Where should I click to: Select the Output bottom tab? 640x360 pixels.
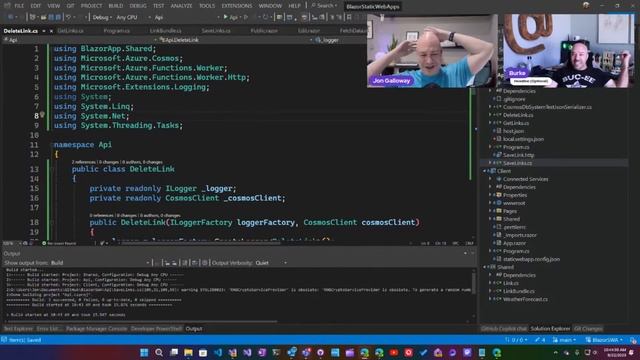pyautogui.click(x=194, y=329)
